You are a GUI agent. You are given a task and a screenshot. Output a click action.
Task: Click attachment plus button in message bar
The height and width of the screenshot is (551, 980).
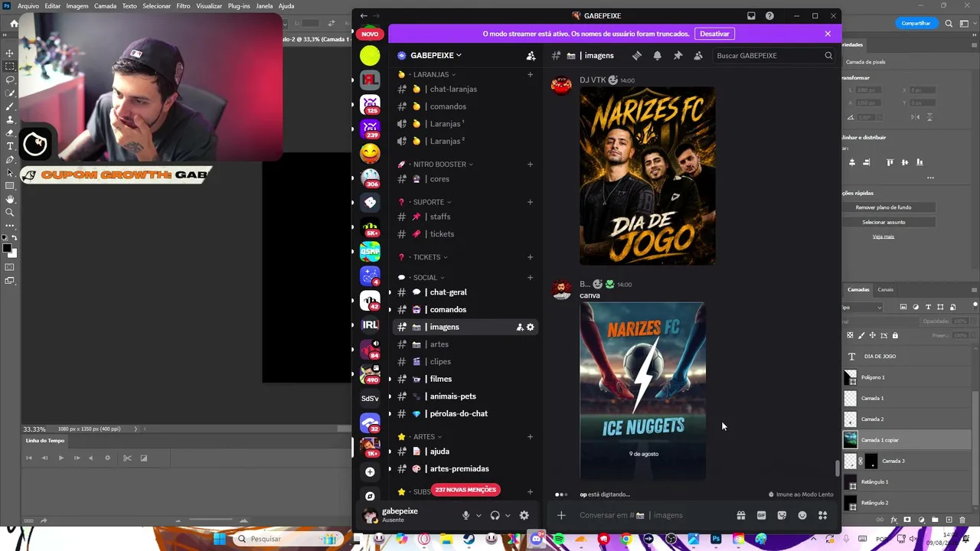(561, 515)
